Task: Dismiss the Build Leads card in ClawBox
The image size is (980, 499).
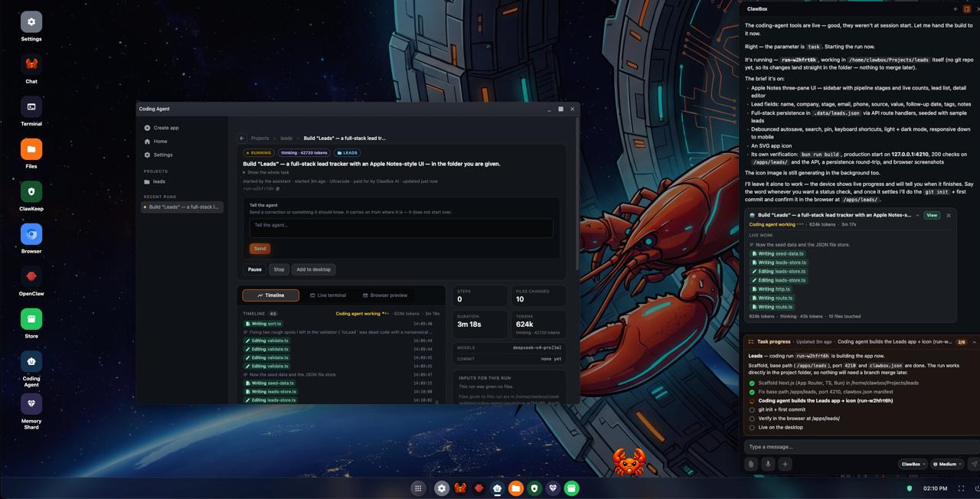Action: (949, 216)
